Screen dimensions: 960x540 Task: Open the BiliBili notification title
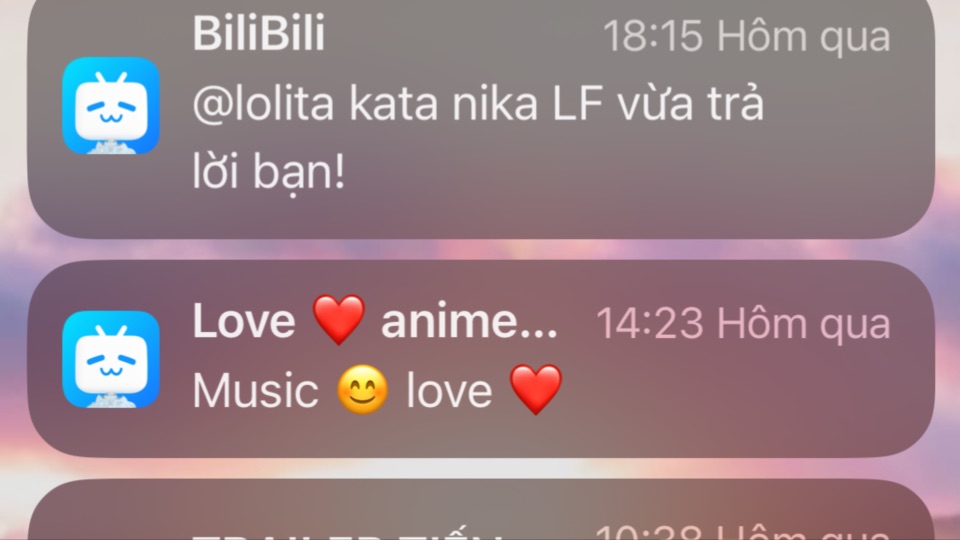click(259, 33)
